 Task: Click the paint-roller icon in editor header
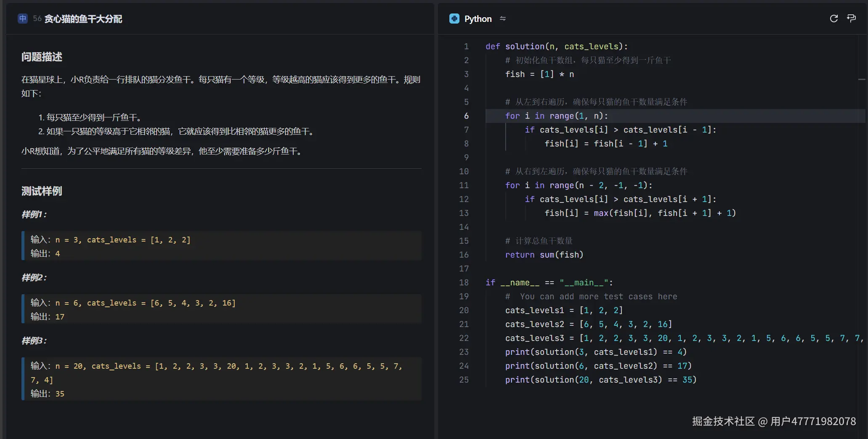pos(851,19)
